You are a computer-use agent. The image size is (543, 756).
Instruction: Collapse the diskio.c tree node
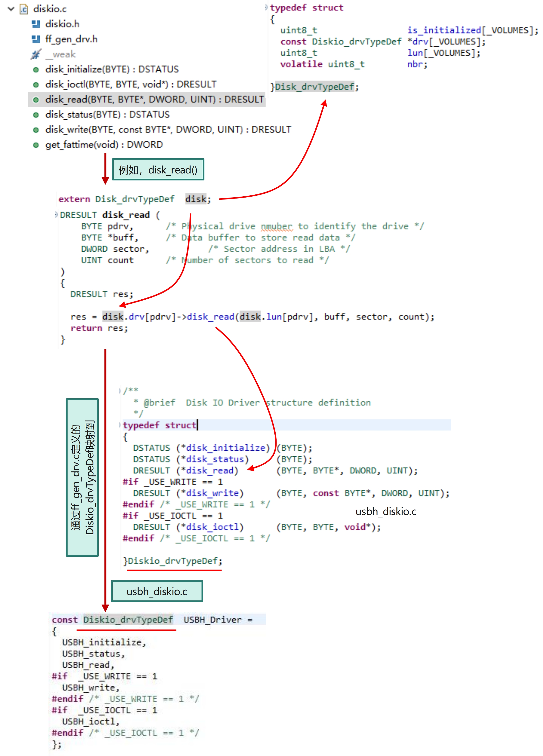point(11,9)
